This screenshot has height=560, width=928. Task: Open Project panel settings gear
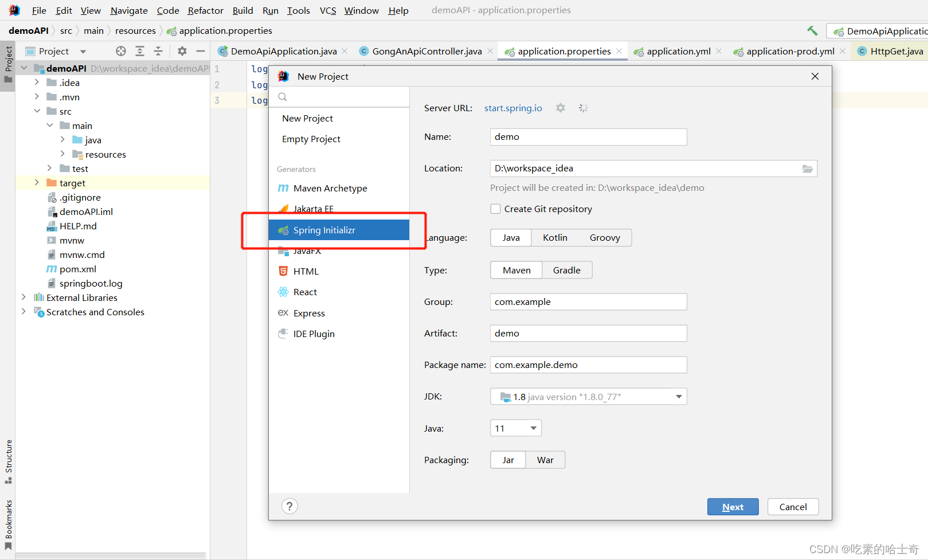[x=182, y=51]
